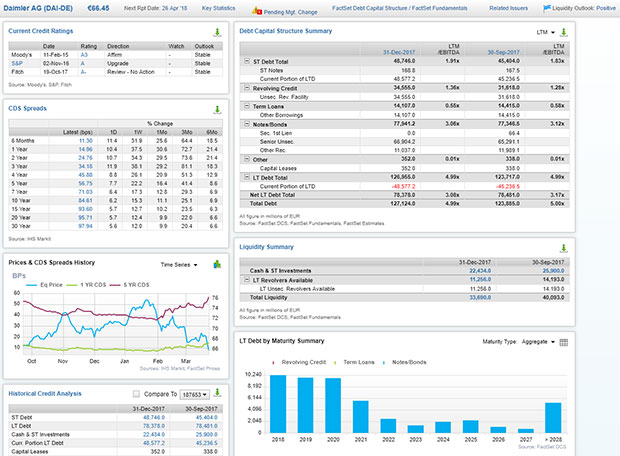Click the Liquidity Outlook flag icon

tap(547, 8)
